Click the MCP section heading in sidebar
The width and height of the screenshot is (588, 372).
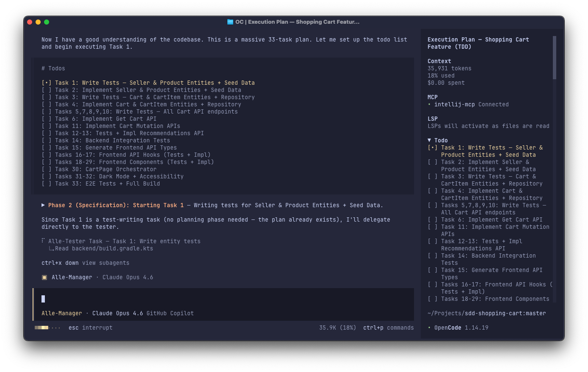pyautogui.click(x=433, y=97)
